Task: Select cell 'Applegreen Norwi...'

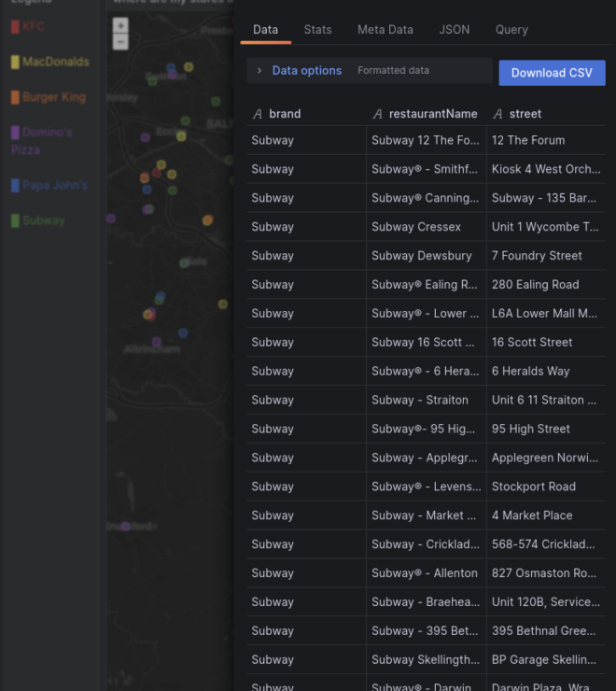Action: 546,458
